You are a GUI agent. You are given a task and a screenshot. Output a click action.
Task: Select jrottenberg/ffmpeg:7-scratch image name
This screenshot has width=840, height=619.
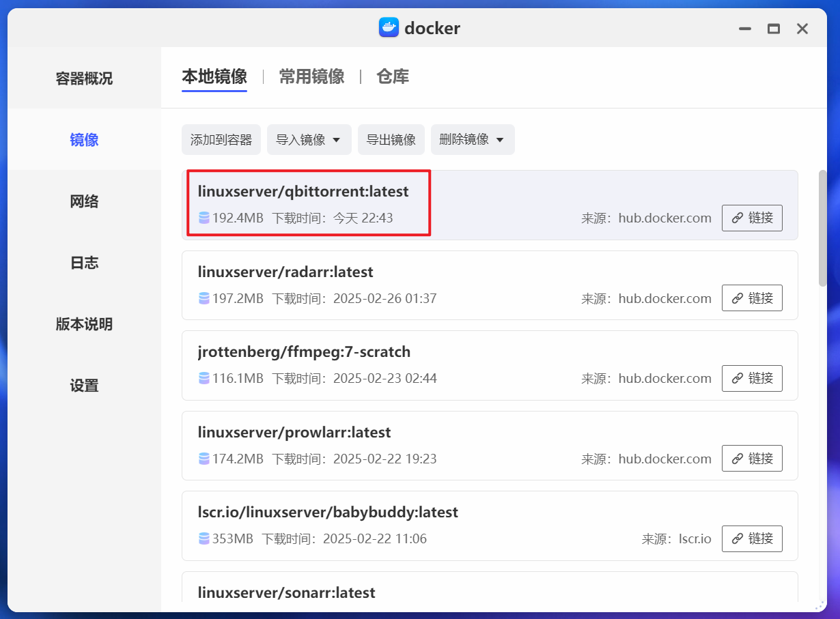304,352
